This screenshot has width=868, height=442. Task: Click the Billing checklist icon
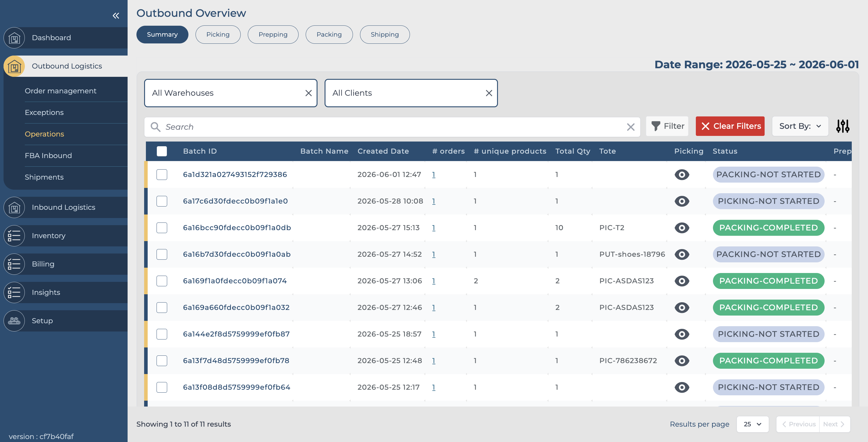pyautogui.click(x=14, y=264)
